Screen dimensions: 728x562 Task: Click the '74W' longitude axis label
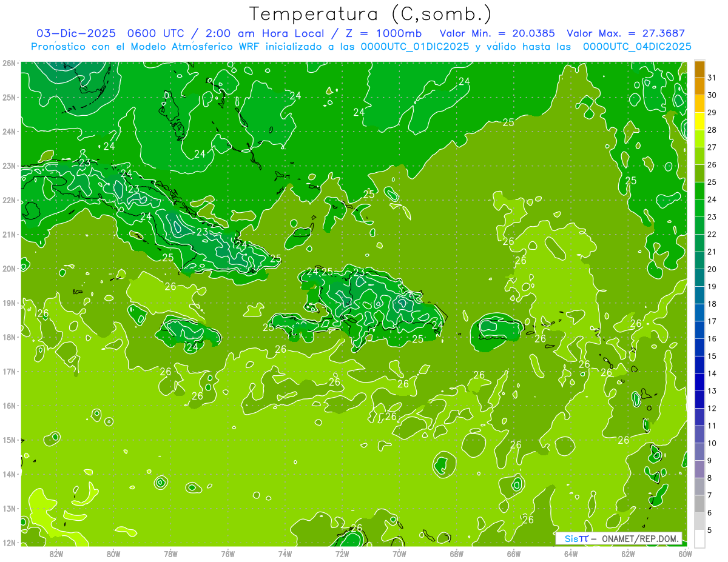(285, 554)
